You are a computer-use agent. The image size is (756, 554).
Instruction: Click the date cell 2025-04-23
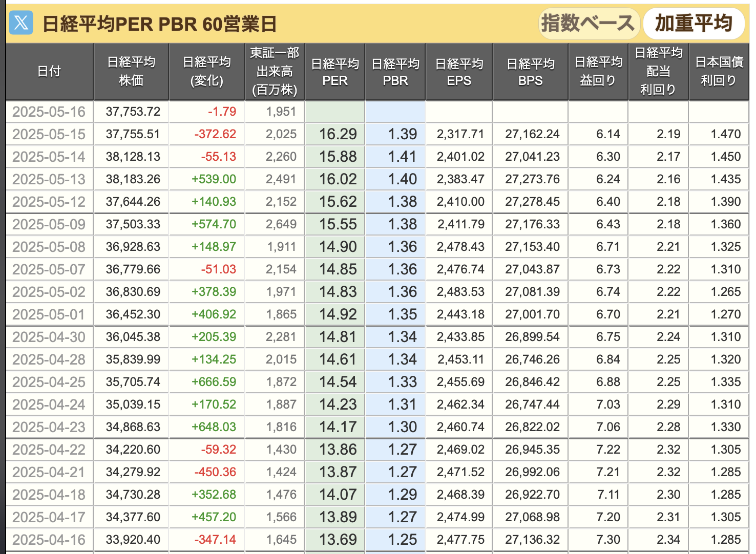(x=49, y=427)
